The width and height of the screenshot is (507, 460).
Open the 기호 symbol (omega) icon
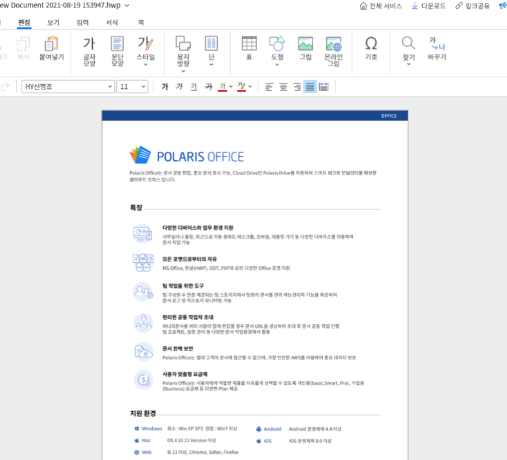coord(371,48)
